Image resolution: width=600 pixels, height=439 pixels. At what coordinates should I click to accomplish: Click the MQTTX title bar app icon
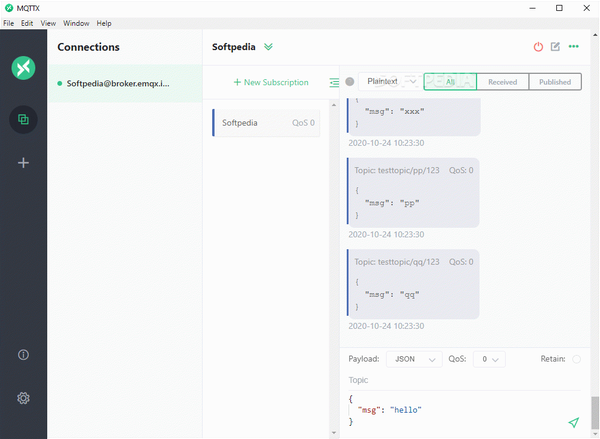(x=9, y=8)
